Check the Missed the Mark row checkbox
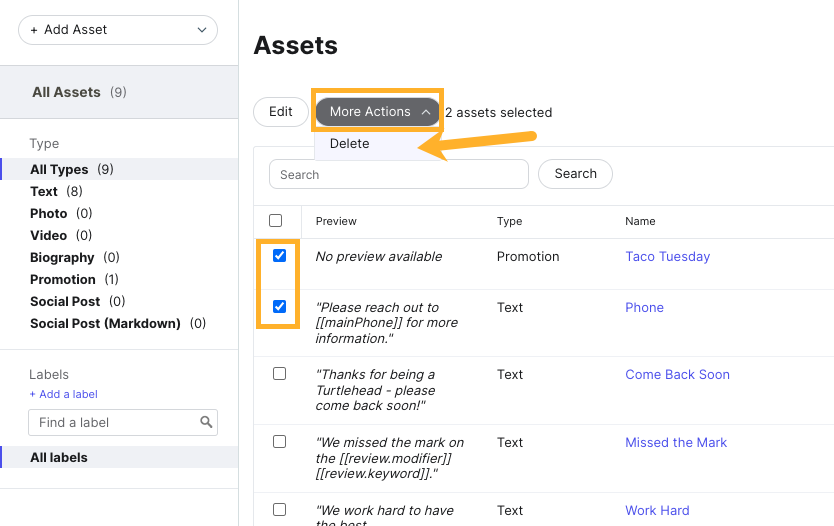Viewport: 834px width, 526px height. coord(280,441)
